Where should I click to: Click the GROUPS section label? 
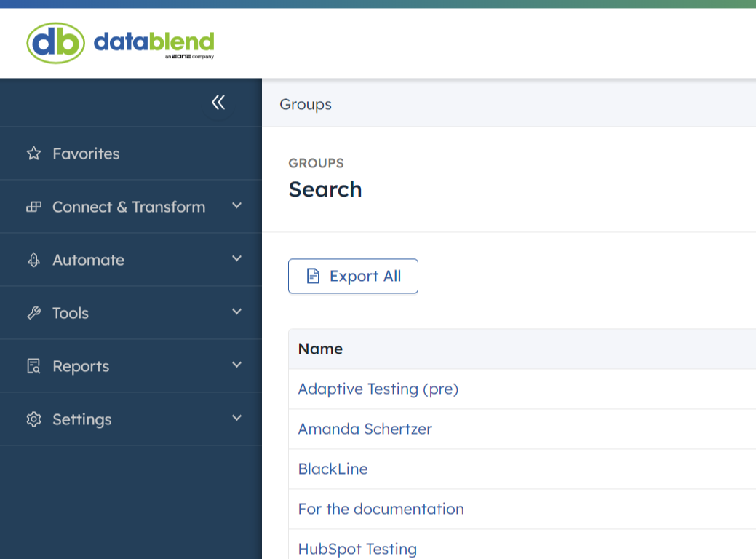click(316, 163)
